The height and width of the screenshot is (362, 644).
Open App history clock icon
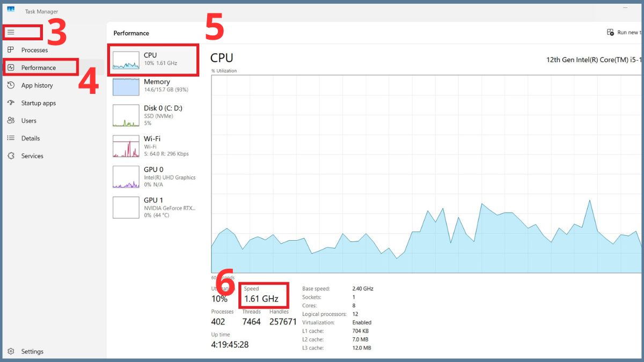(x=11, y=85)
